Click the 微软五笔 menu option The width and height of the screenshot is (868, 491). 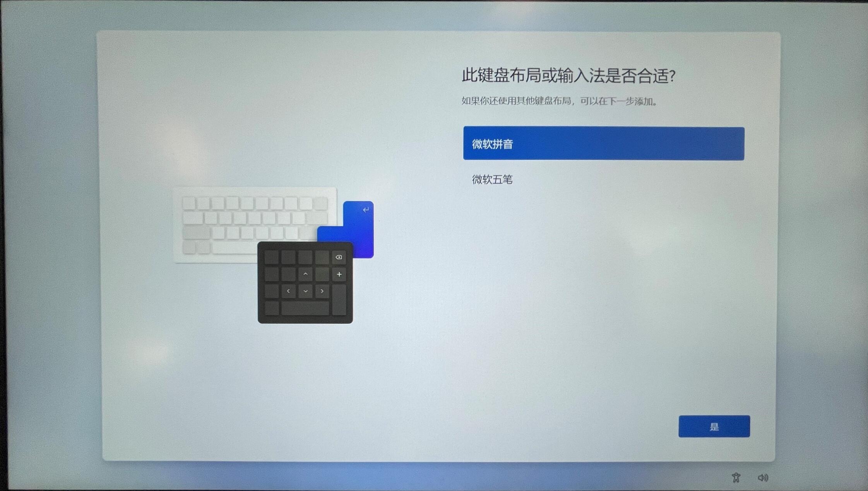(491, 179)
